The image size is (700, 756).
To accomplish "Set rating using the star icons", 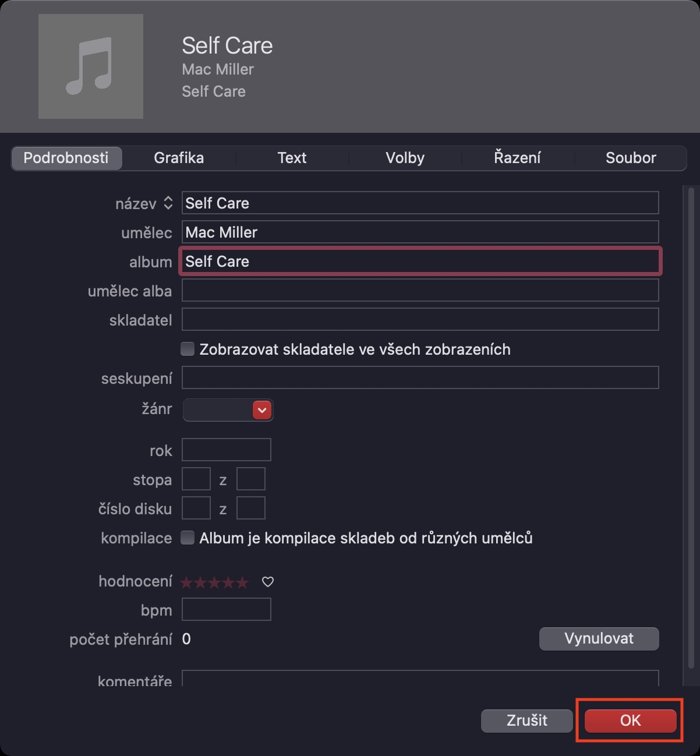I will (214, 582).
